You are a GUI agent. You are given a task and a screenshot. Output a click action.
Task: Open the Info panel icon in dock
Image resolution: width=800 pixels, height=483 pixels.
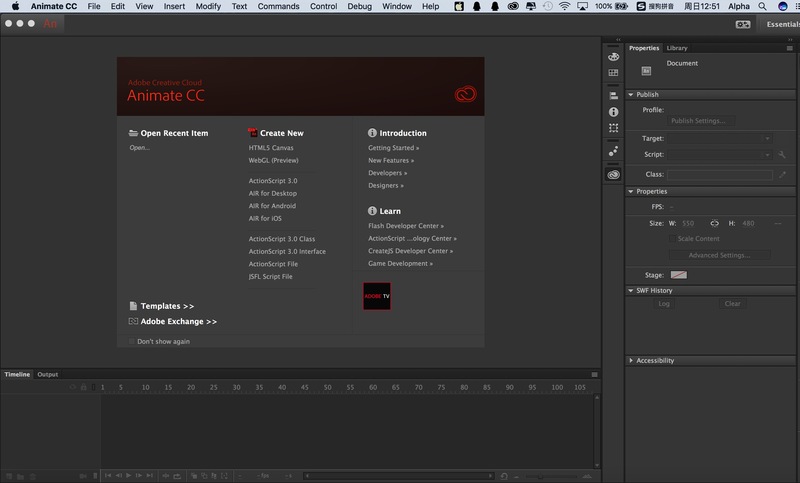pyautogui.click(x=613, y=112)
